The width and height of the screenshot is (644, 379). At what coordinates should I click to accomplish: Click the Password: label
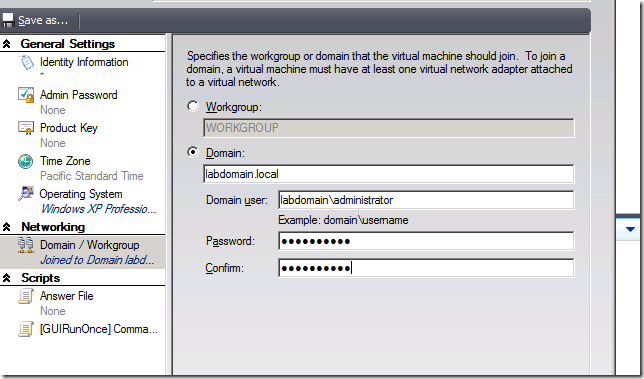tap(230, 241)
